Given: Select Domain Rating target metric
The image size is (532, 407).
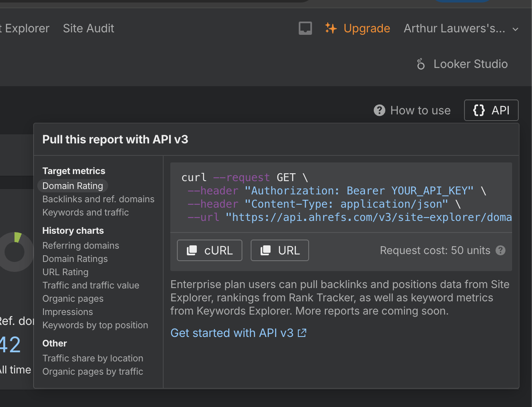Looking at the screenshot, I should coord(73,186).
